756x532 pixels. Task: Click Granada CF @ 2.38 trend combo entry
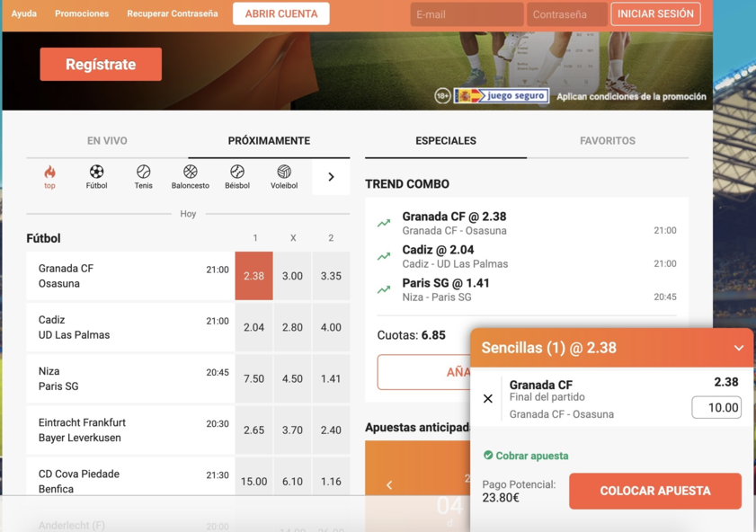tap(527, 223)
